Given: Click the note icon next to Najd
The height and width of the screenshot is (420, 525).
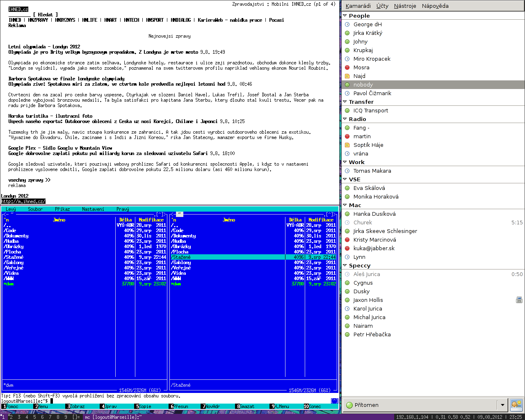Looking at the screenshot, I should tap(347, 76).
